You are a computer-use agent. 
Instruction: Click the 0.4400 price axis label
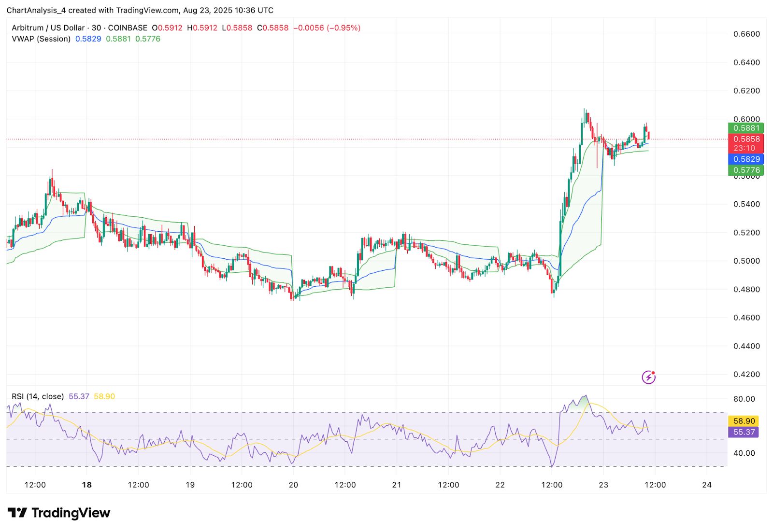click(746, 346)
